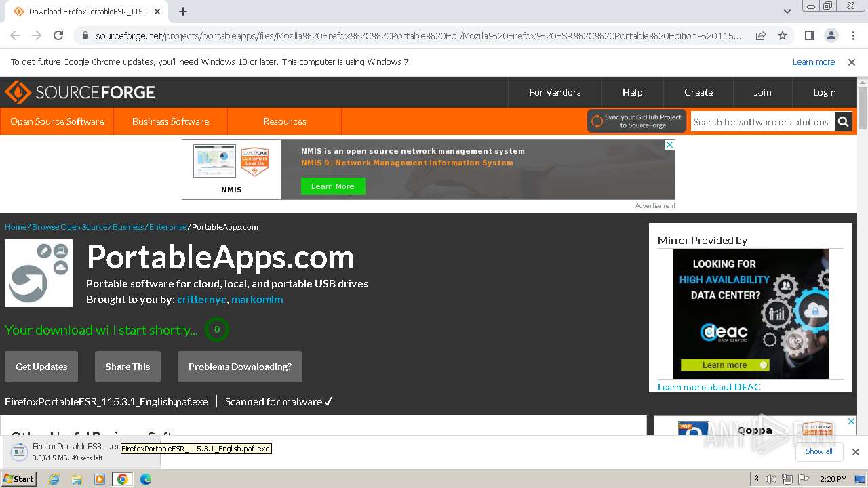Close the NMIS banner ad
The image size is (868, 488).
tap(669, 145)
